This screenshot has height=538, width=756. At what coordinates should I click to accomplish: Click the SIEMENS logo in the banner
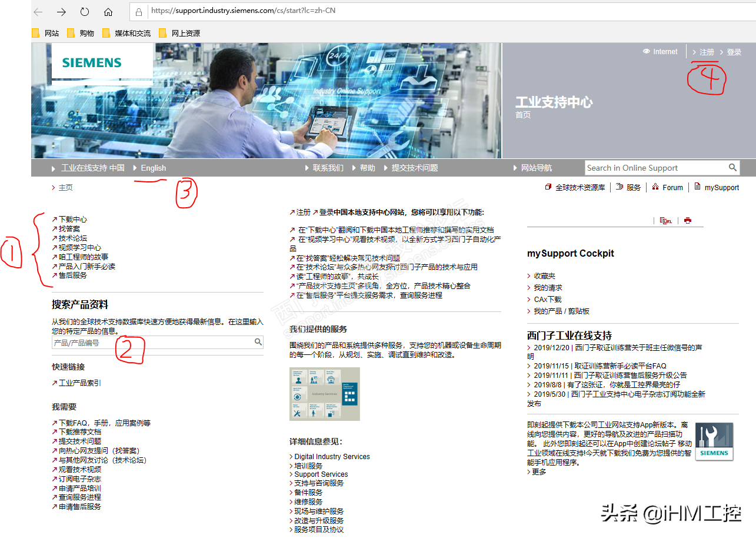[92, 63]
